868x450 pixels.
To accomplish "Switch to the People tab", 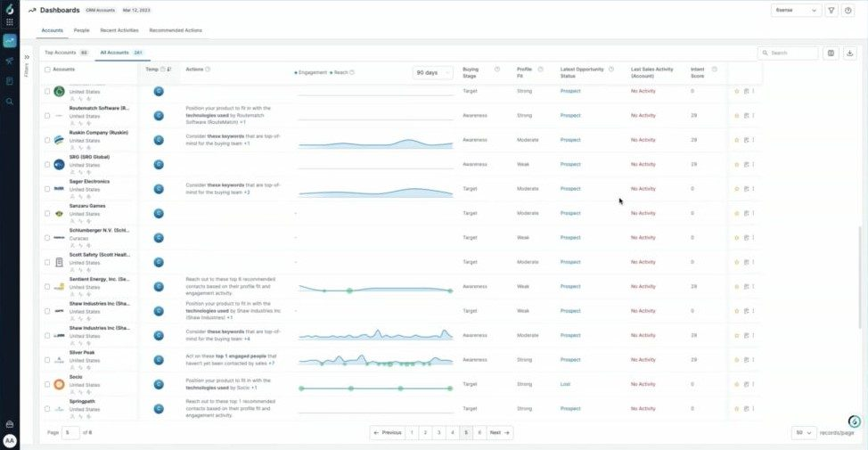I will (x=81, y=30).
